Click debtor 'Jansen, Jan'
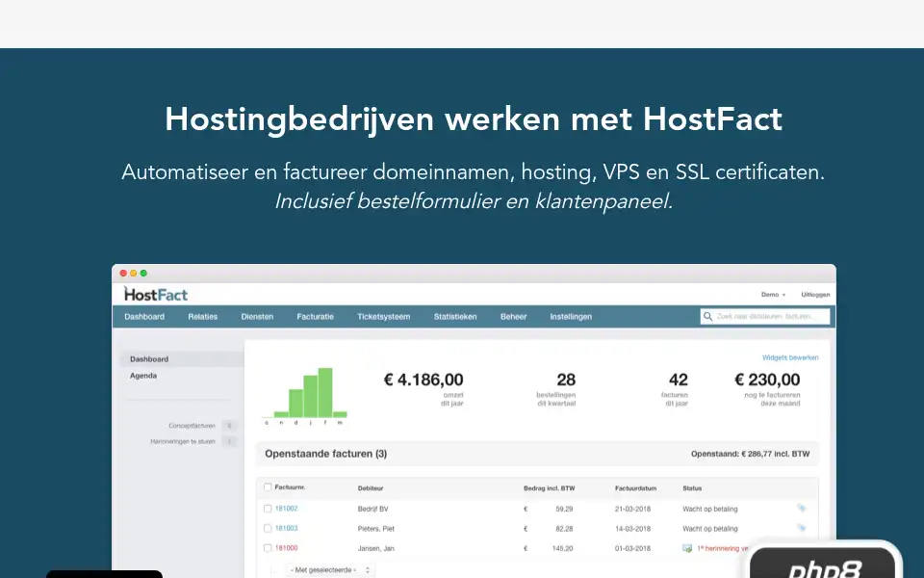Image resolution: width=924 pixels, height=578 pixels. (x=376, y=548)
